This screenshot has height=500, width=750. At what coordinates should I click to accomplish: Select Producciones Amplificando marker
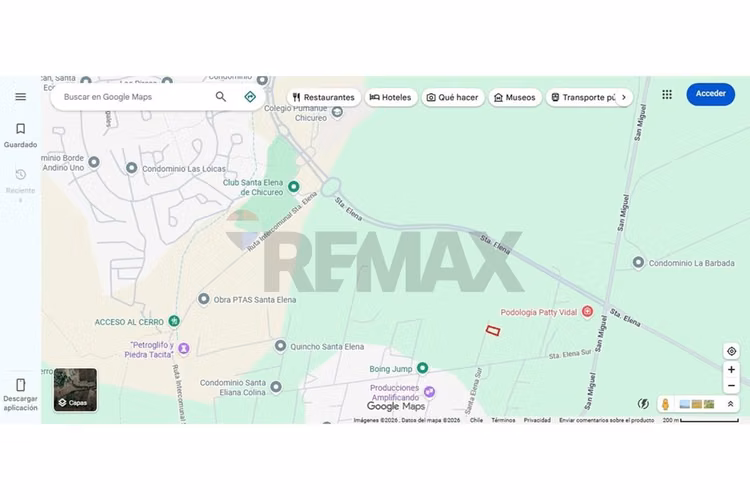pos(430,392)
